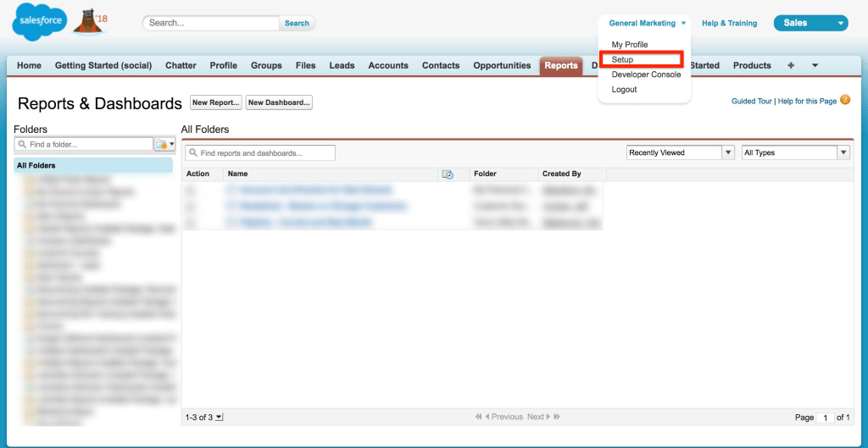Screen dimensions: 868x448
Task: Expand the General Marketing user menu
Action: click(x=648, y=23)
